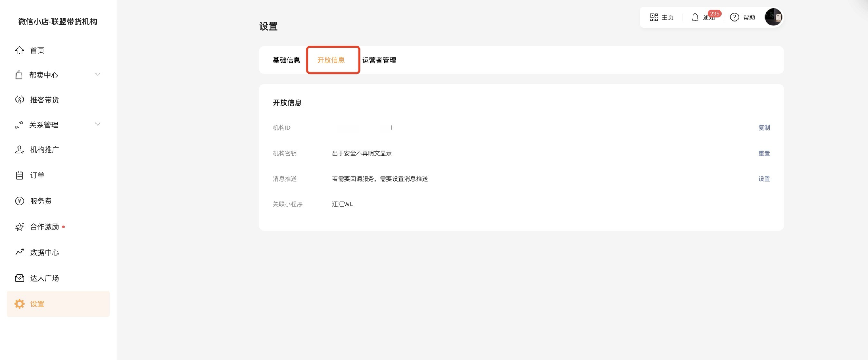868x360 pixels.
Task: Open 数据中心 via the chart icon
Action: coord(19,253)
